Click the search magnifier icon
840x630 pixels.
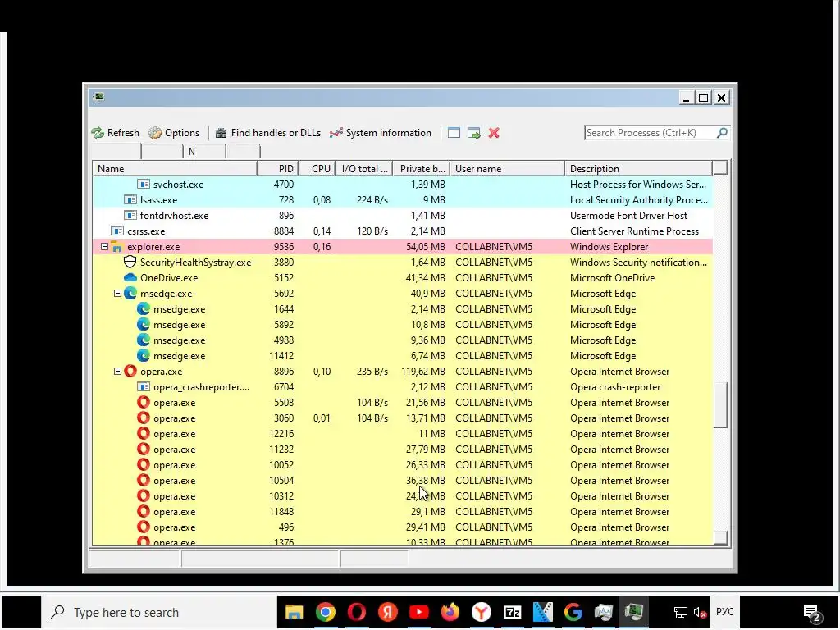722,132
